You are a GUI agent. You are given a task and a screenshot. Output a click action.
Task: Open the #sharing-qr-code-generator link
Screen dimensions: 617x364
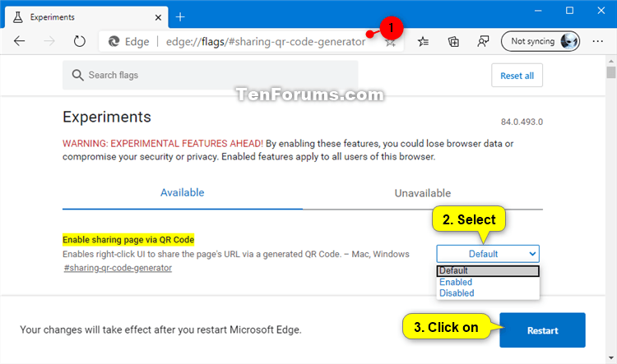[x=118, y=268]
